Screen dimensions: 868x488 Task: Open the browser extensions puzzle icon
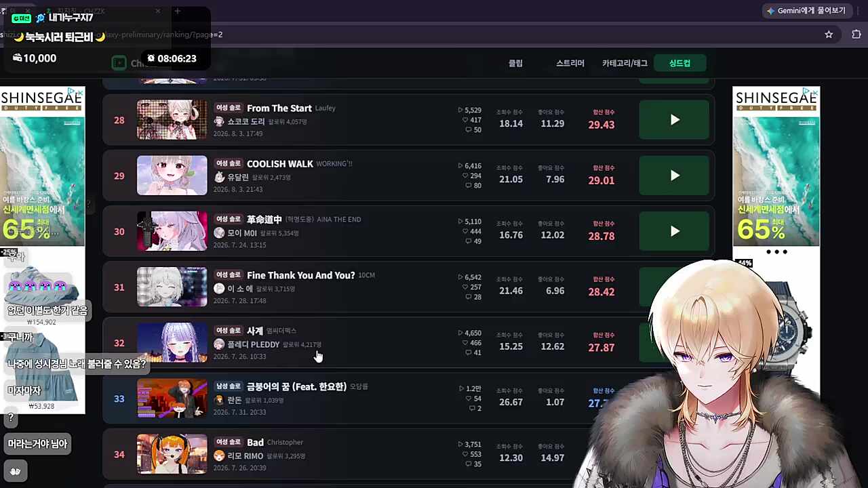click(856, 35)
